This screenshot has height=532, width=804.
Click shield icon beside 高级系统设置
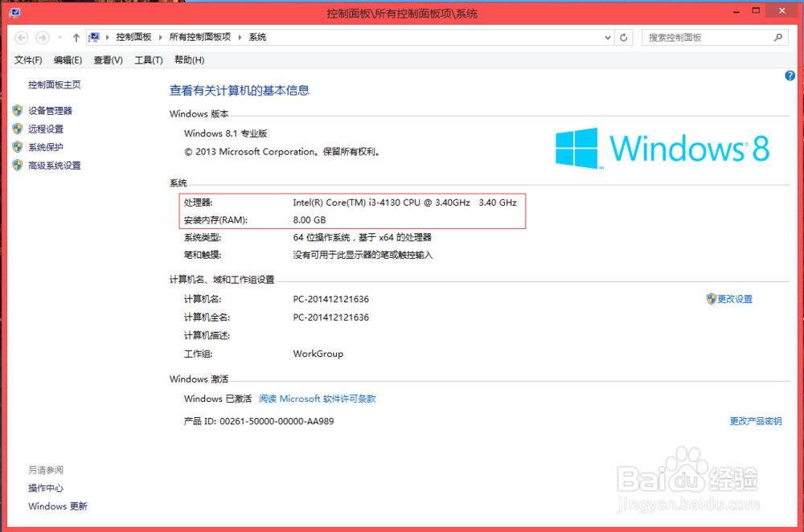pyautogui.click(x=18, y=165)
